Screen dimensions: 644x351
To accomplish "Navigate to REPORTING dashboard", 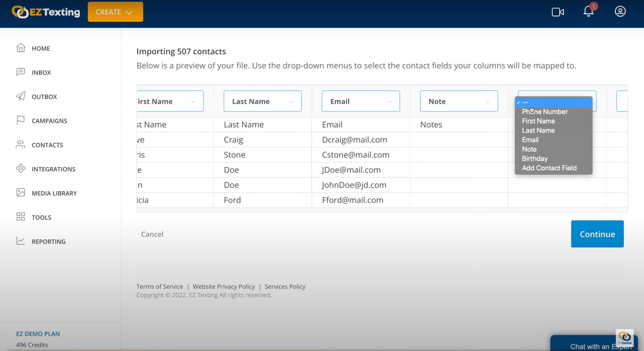I will coord(48,241).
